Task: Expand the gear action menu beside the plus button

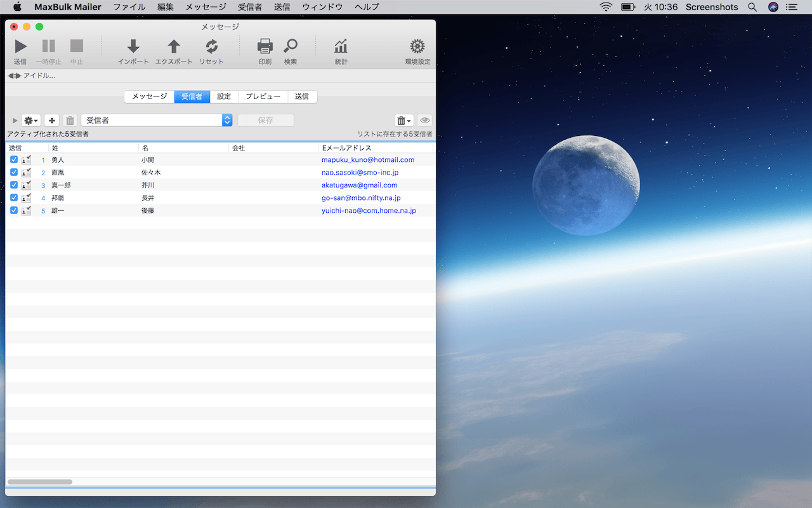Action: [30, 121]
